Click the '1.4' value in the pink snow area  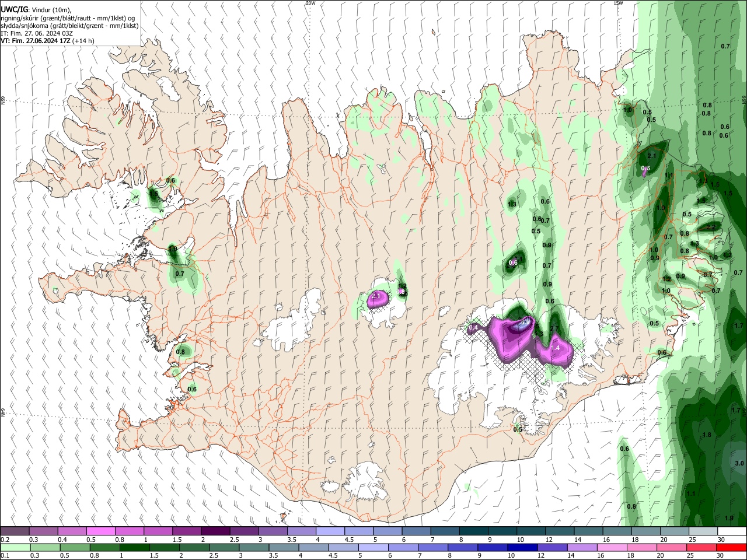(556, 348)
